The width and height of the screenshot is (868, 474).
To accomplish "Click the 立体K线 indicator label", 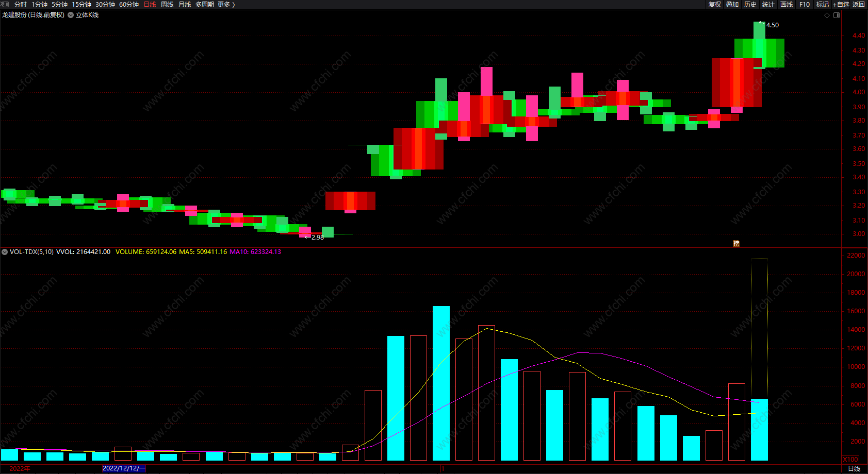I will (87, 15).
